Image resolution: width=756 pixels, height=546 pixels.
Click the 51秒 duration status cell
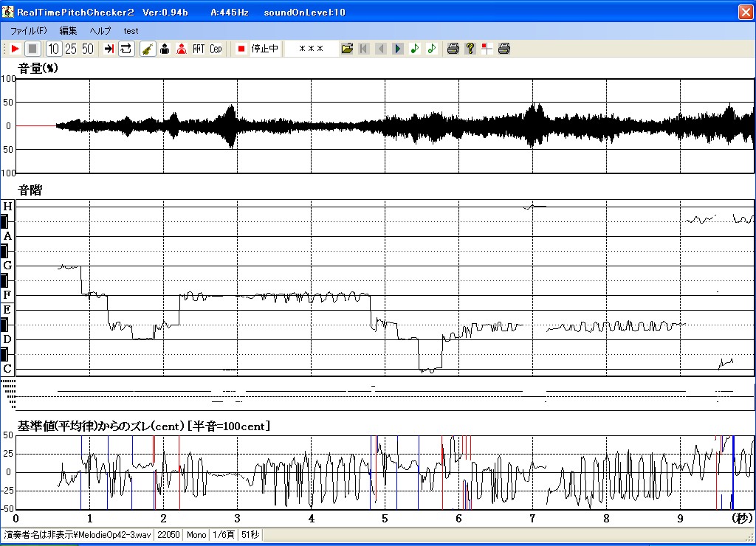click(250, 535)
